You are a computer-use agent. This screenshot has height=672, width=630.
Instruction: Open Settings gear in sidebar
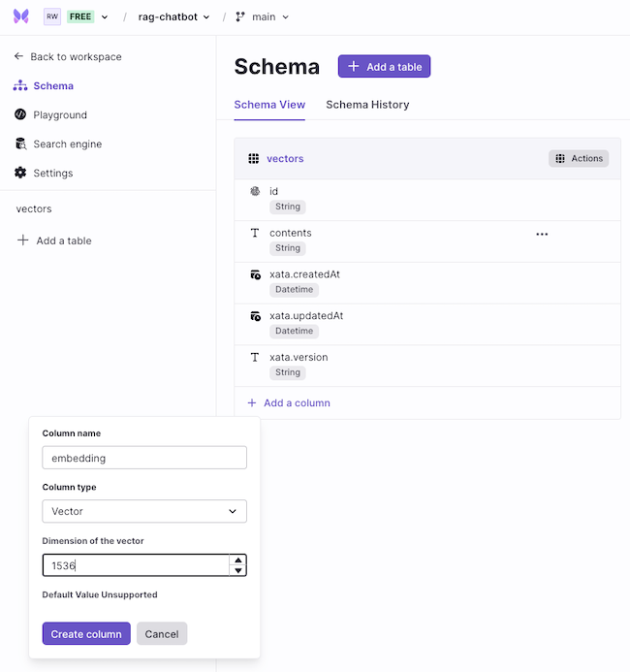(x=20, y=173)
